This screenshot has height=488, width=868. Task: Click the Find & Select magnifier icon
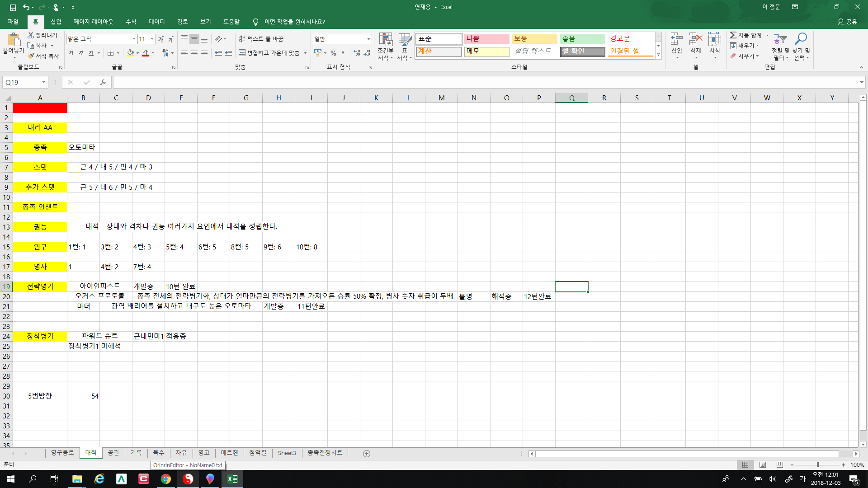click(801, 39)
